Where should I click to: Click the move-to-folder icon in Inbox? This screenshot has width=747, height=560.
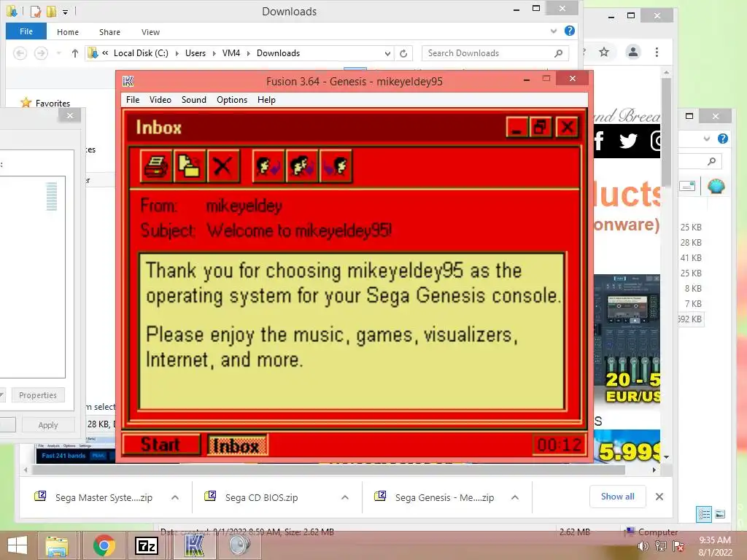pyautogui.click(x=189, y=166)
